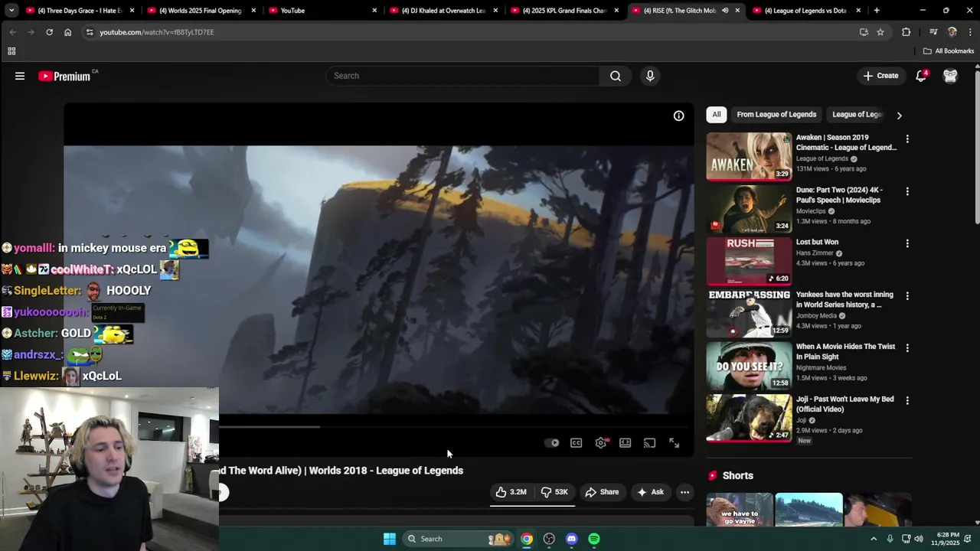Dislike the video showing 53K
This screenshot has width=980, height=551.
click(554, 492)
